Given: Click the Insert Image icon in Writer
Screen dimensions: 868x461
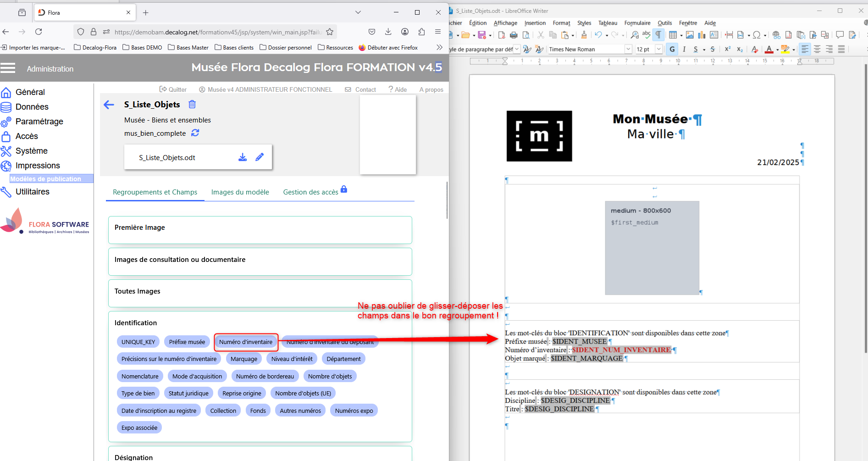Looking at the screenshot, I should tap(690, 35).
